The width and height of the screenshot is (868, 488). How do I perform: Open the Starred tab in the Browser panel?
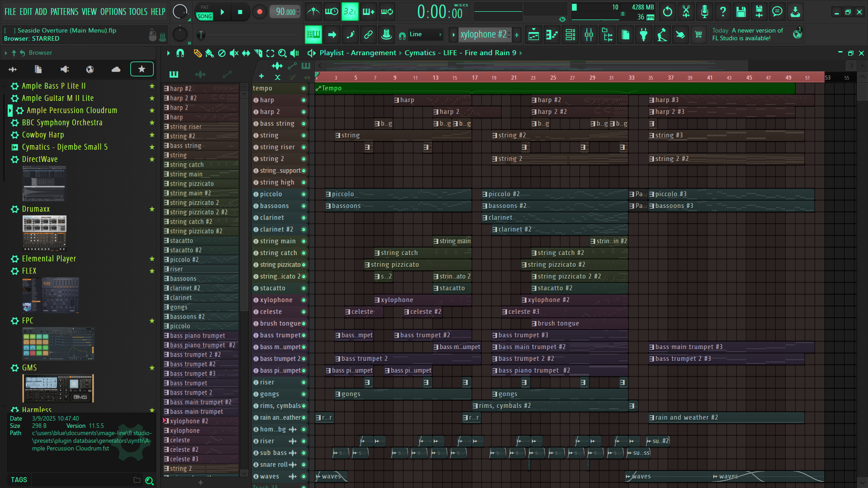[142, 69]
